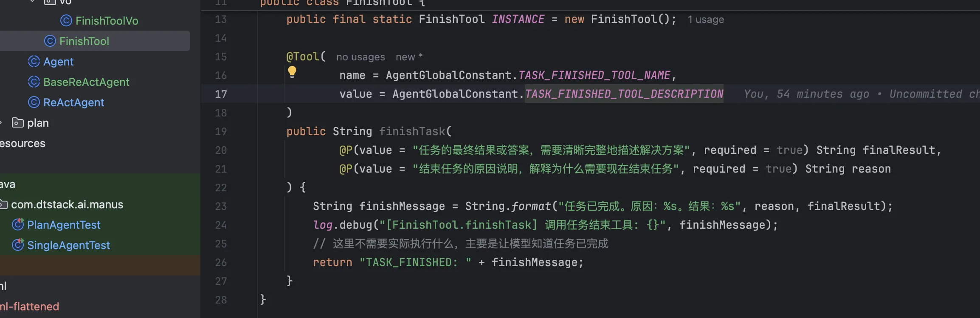
Task: Click the finishTask method name
Action: [x=412, y=131]
